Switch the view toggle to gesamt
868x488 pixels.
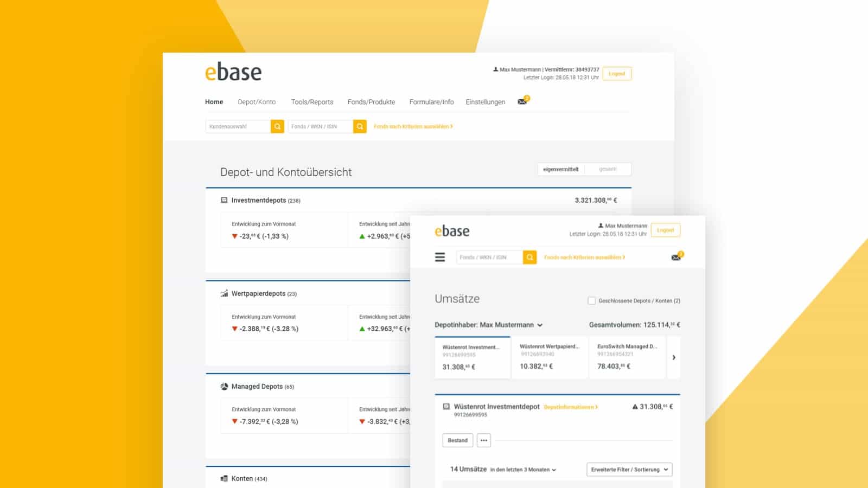pos(609,169)
